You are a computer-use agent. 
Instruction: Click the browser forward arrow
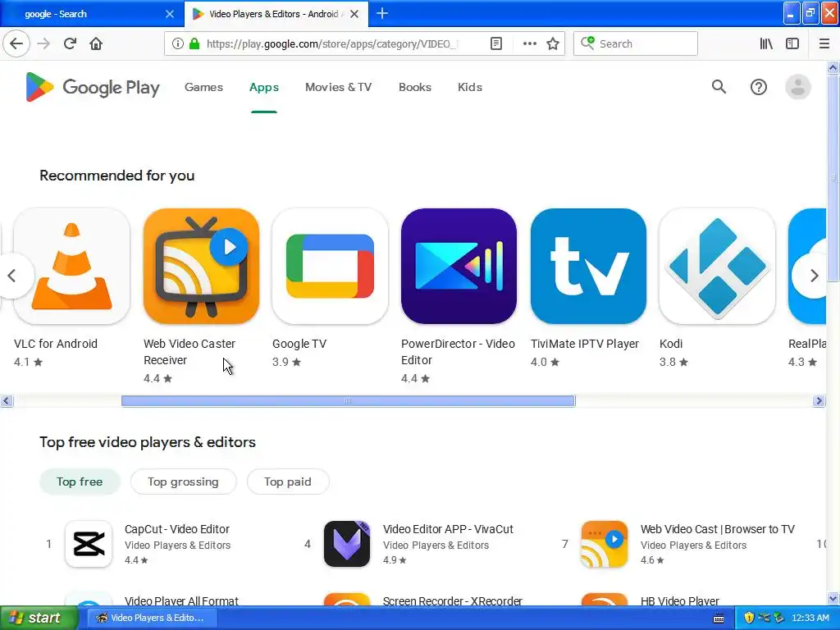(x=43, y=43)
